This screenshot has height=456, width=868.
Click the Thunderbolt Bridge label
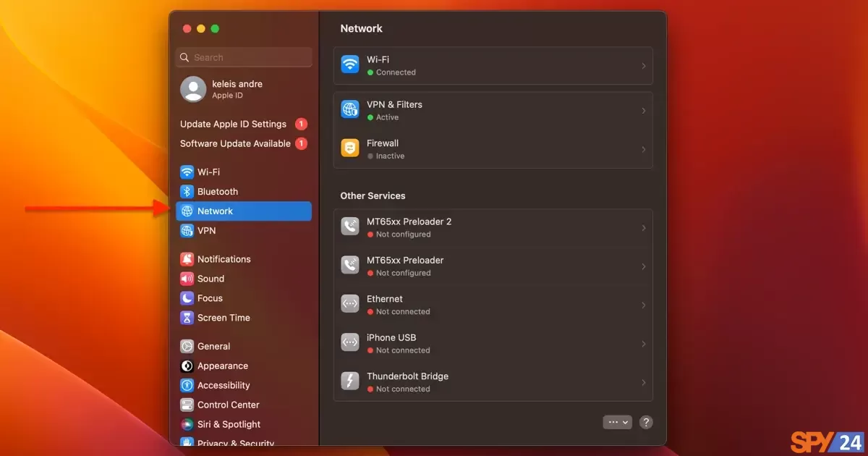coord(407,376)
